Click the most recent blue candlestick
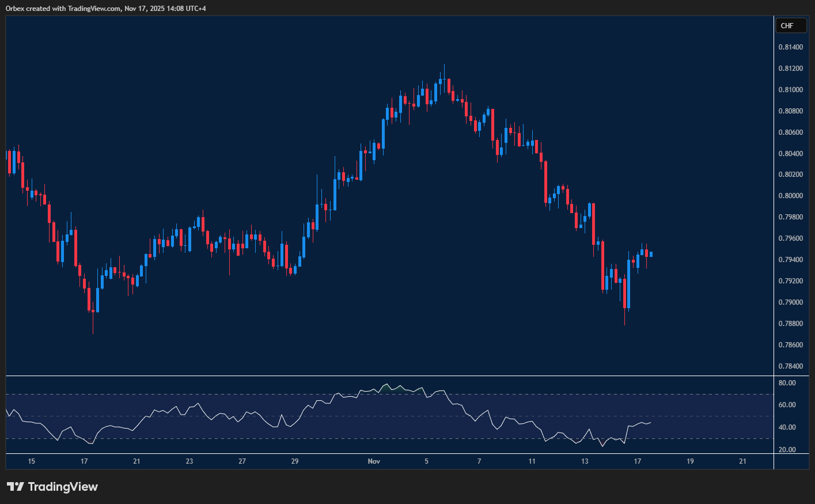815x504 pixels. [x=651, y=254]
